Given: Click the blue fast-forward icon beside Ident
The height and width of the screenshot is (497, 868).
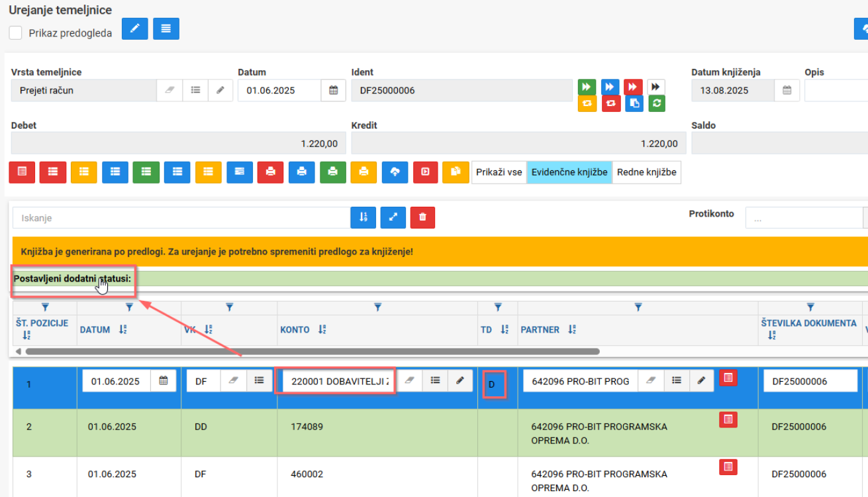Looking at the screenshot, I should [610, 87].
